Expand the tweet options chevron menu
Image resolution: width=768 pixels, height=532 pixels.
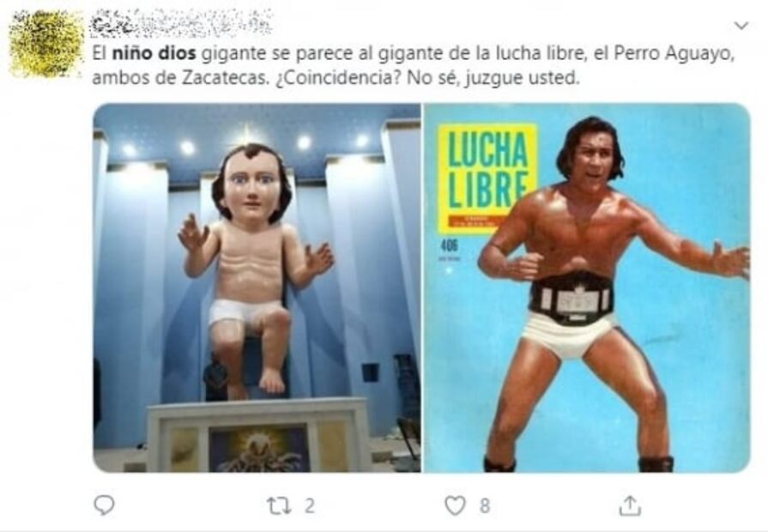pos(741,26)
